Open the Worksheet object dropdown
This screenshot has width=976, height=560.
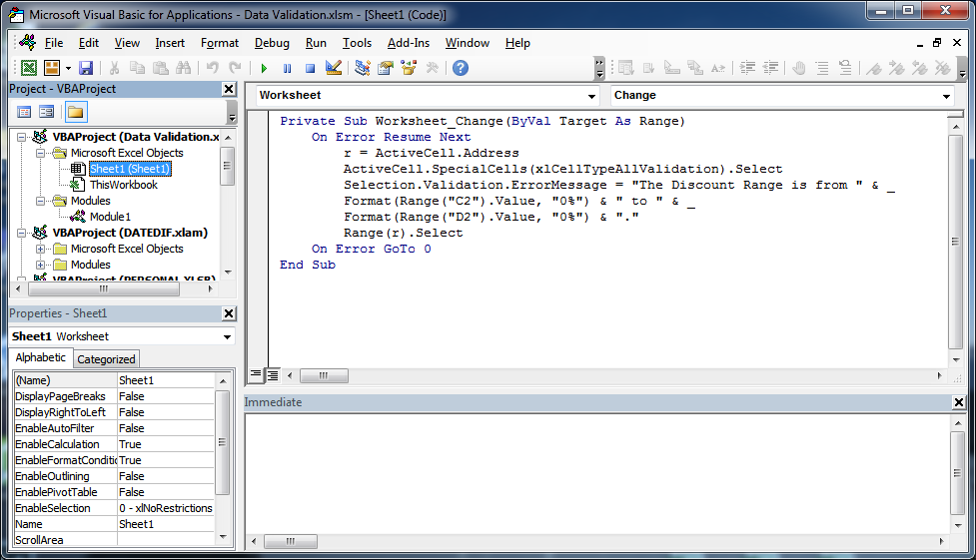591,96
